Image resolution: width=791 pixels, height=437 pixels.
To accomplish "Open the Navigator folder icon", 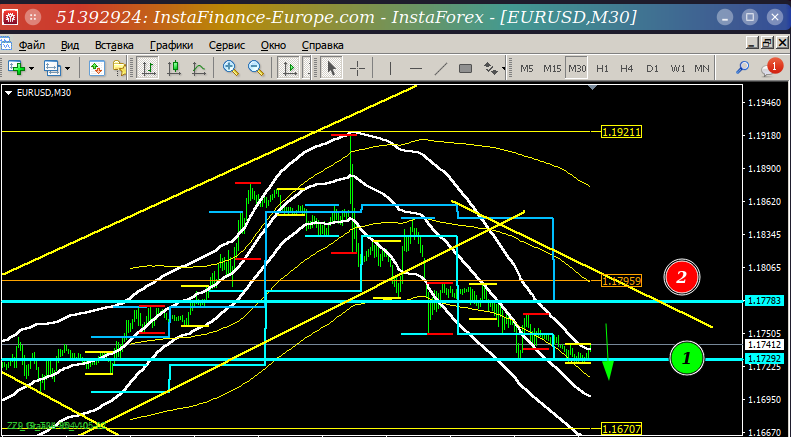I will [x=119, y=68].
